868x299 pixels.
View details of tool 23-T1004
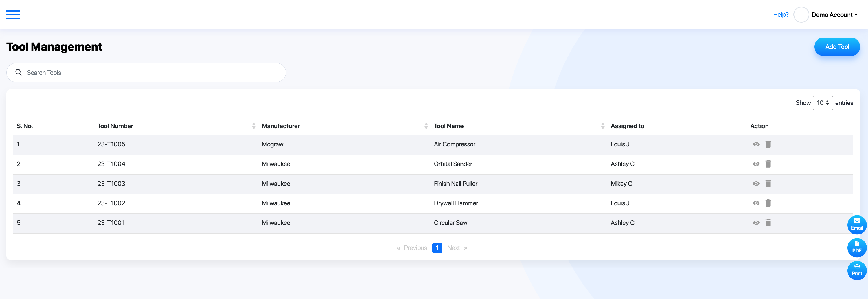tap(756, 164)
